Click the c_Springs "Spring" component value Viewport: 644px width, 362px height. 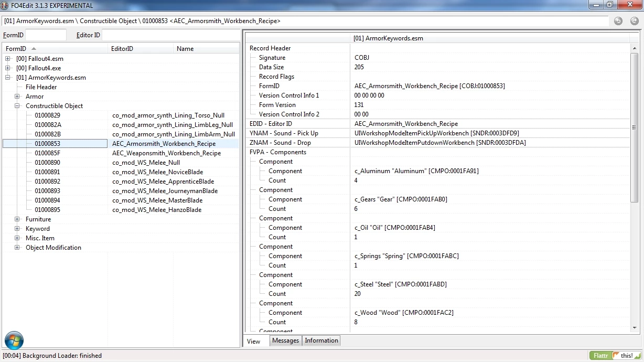coord(406,256)
